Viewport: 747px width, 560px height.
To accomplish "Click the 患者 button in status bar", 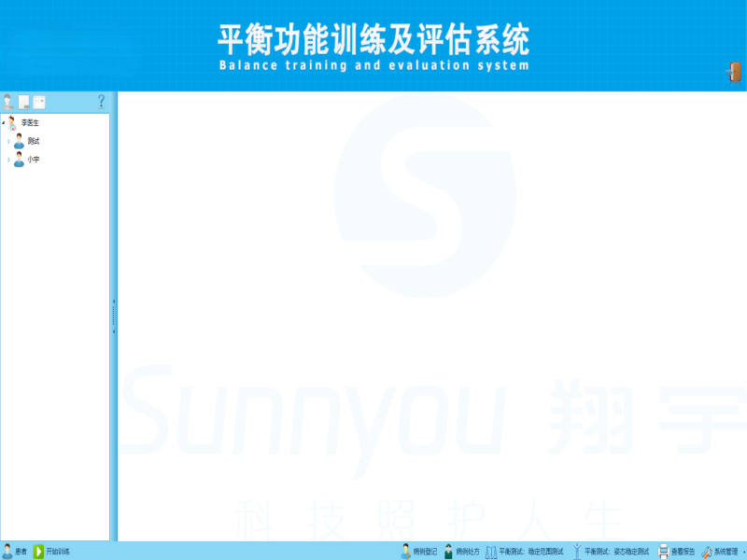I will (x=15, y=552).
